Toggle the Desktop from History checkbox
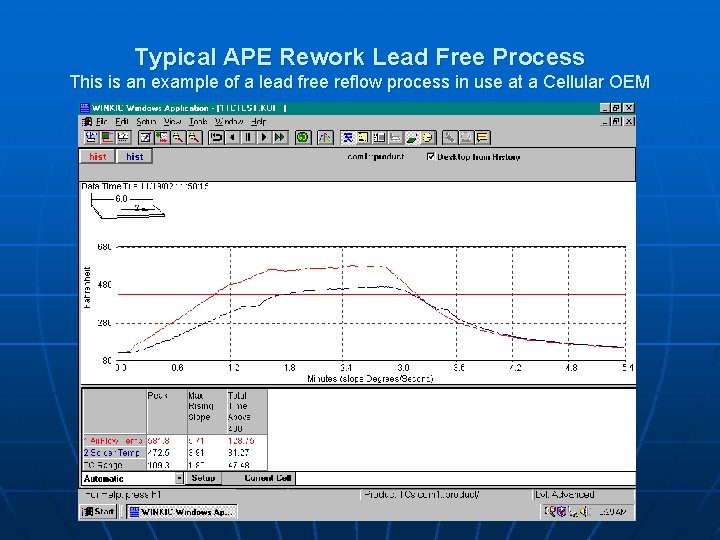 [x=431, y=157]
